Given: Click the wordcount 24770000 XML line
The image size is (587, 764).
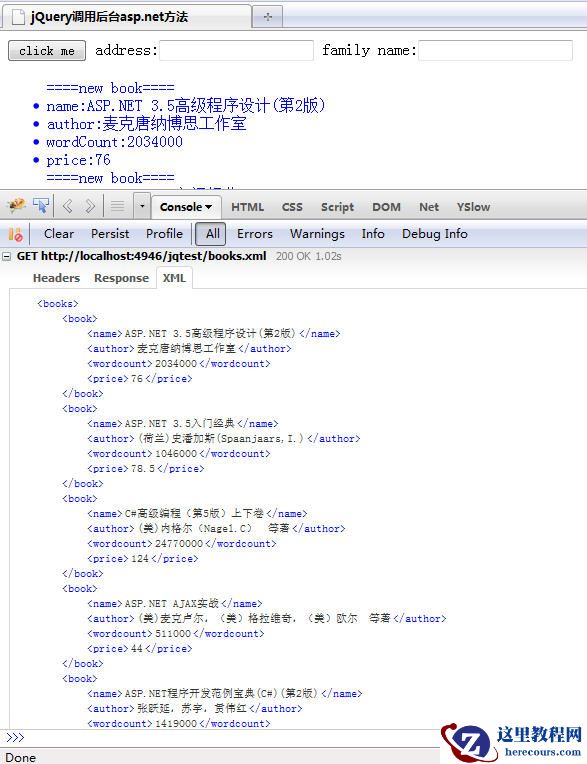Looking at the screenshot, I should coord(182,544).
